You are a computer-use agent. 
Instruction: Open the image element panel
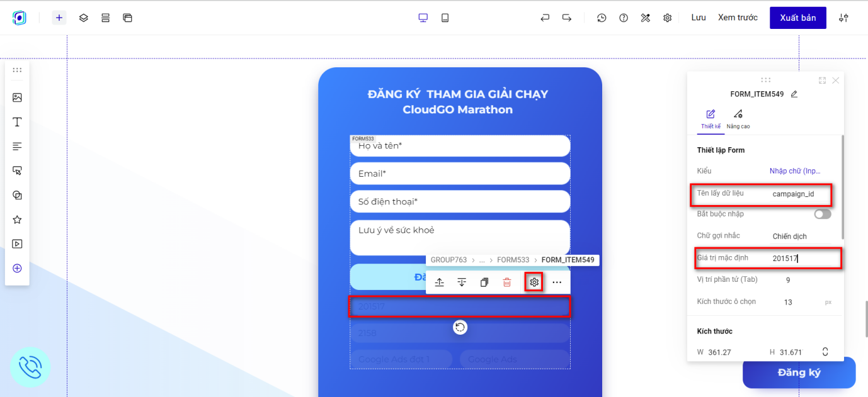point(17,98)
